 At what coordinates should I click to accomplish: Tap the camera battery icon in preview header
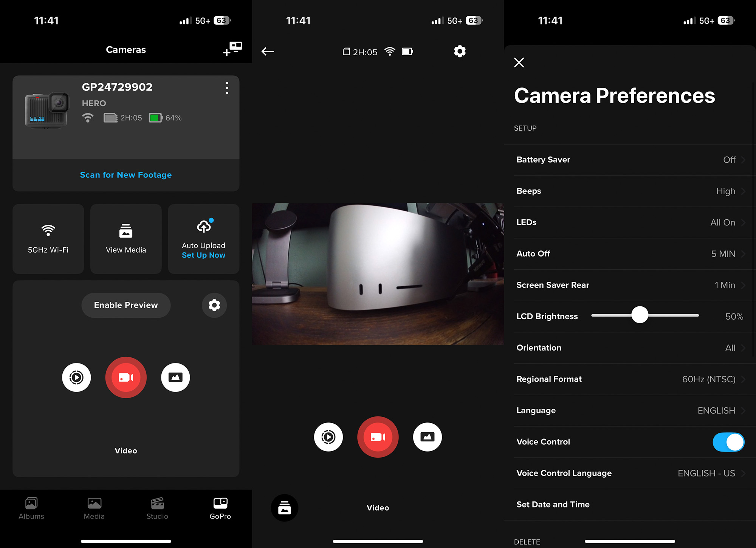407,51
